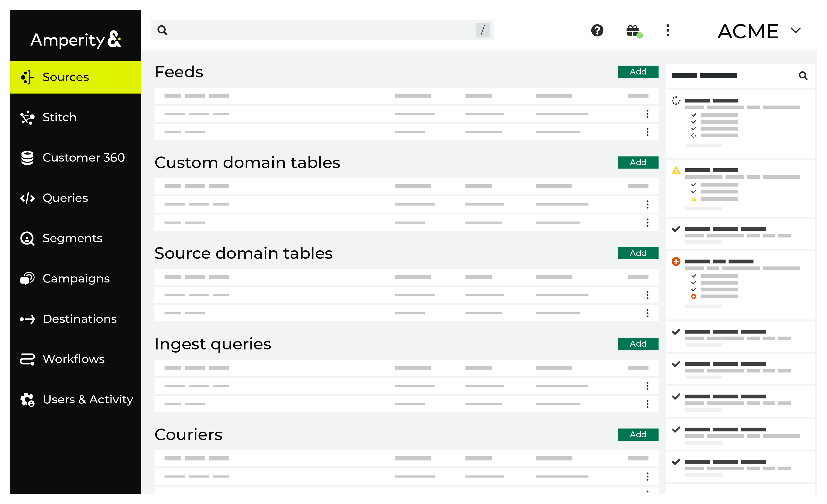Open first Couriers row kebab menu
The width and height of the screenshot is (827, 504).
647,476
